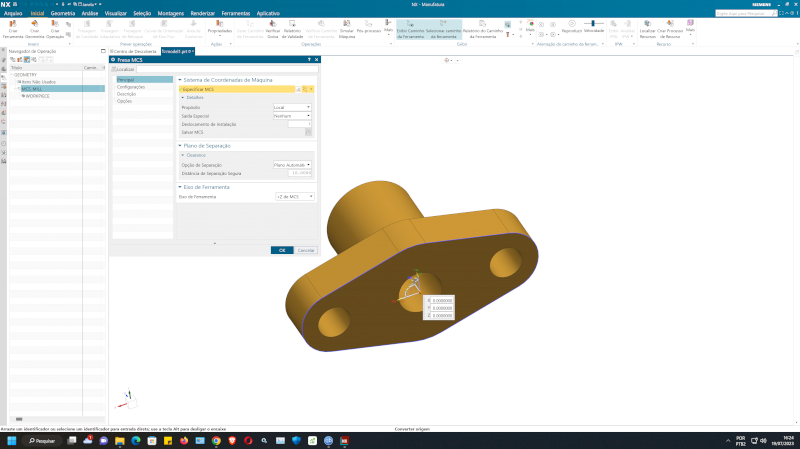Open the Eixo de Ferramenta dropdown
Viewport: 800px width, 449px height.
pyautogui.click(x=295, y=197)
